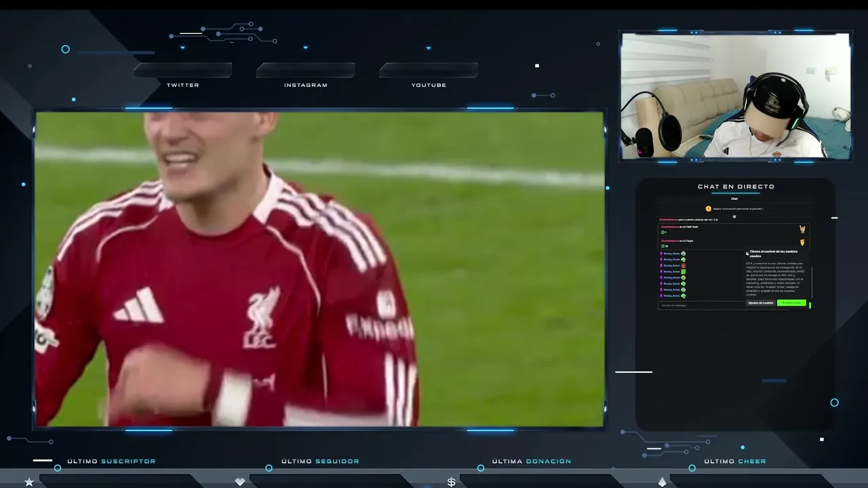Click the Chat en Directo heading

736,186
